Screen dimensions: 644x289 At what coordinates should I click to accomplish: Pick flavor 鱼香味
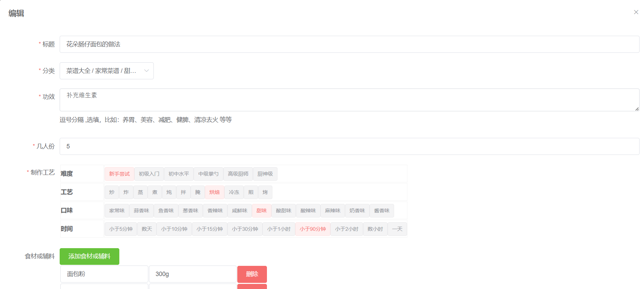[166, 211]
